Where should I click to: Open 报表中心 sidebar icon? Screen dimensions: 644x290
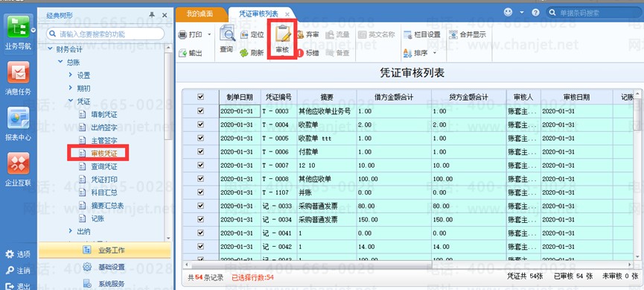pos(18,119)
